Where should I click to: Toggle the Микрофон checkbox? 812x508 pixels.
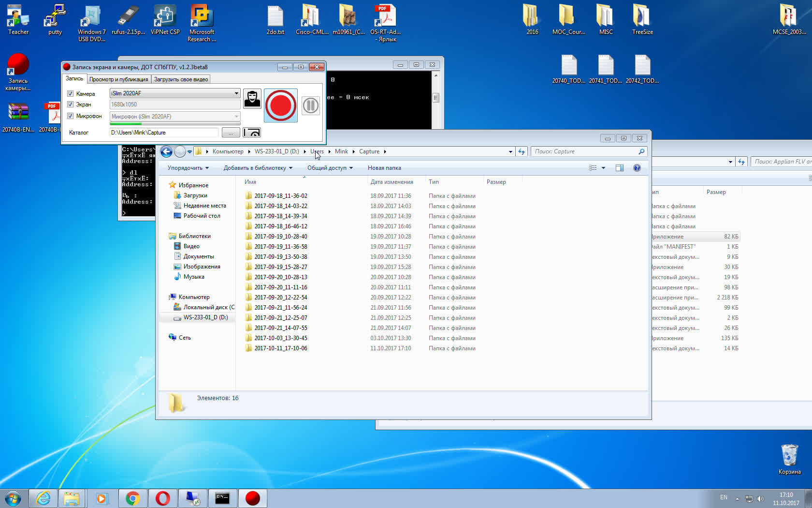[x=70, y=116]
